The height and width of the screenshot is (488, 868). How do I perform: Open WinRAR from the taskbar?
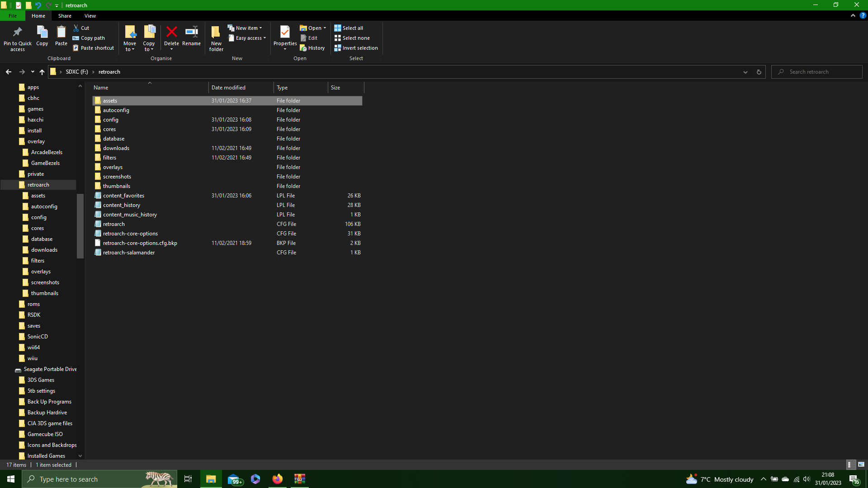(300, 479)
